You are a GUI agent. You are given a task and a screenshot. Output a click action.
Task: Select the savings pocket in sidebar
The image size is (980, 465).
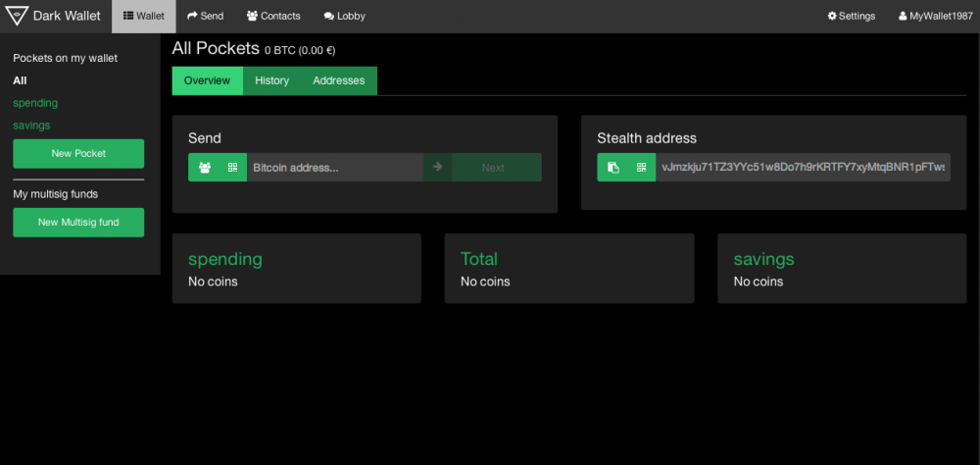tap(31, 126)
